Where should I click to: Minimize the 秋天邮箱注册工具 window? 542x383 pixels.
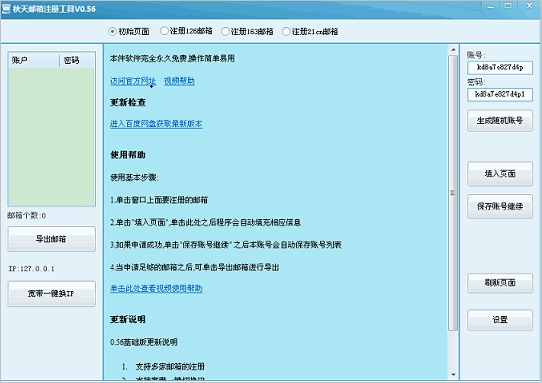pos(490,6)
